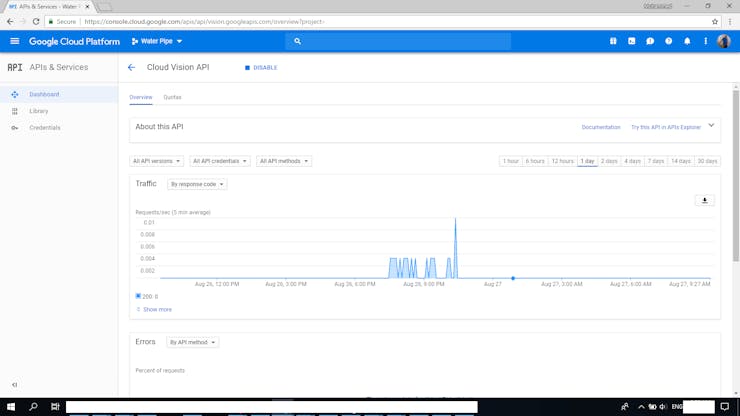The image size is (740, 416).
Task: Open the Windows Start menu
Action: click(11, 407)
